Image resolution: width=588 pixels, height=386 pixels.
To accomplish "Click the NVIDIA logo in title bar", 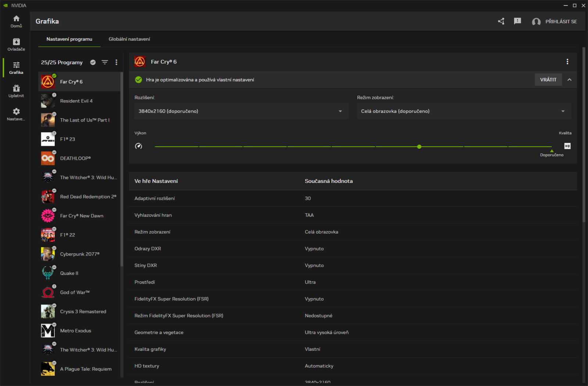I will click(6, 6).
